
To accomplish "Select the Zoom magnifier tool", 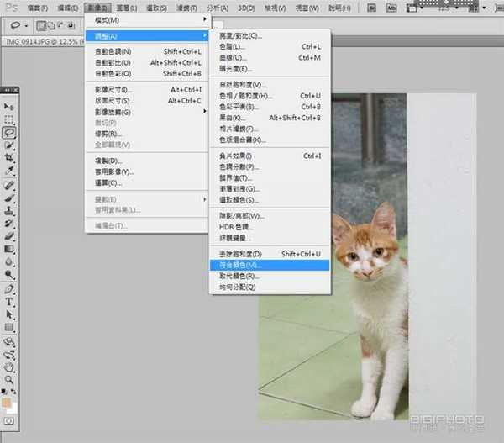I will tap(9, 378).
